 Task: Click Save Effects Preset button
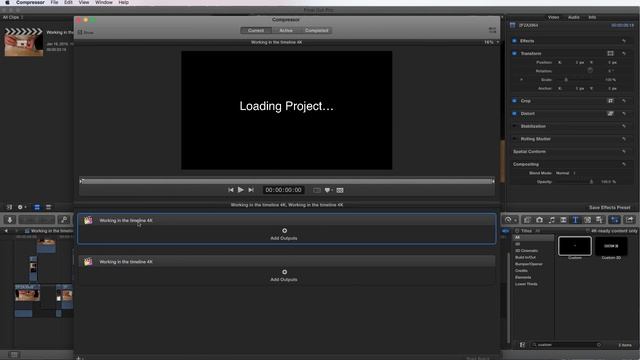[609, 208]
